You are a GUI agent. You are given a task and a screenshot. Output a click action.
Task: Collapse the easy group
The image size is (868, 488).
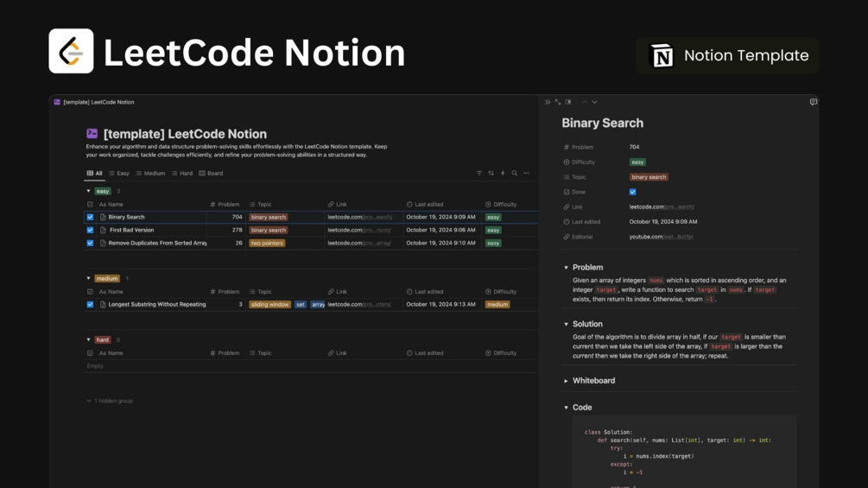pos(89,192)
